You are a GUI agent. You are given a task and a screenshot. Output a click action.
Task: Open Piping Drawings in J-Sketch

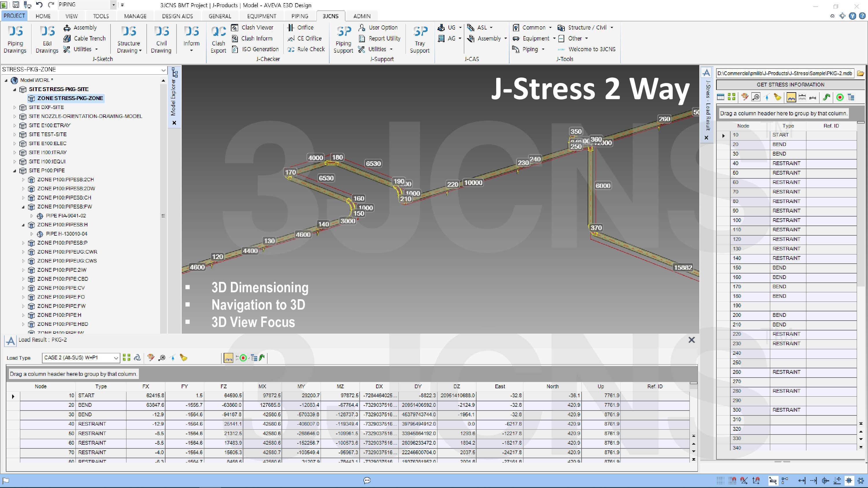(15, 39)
